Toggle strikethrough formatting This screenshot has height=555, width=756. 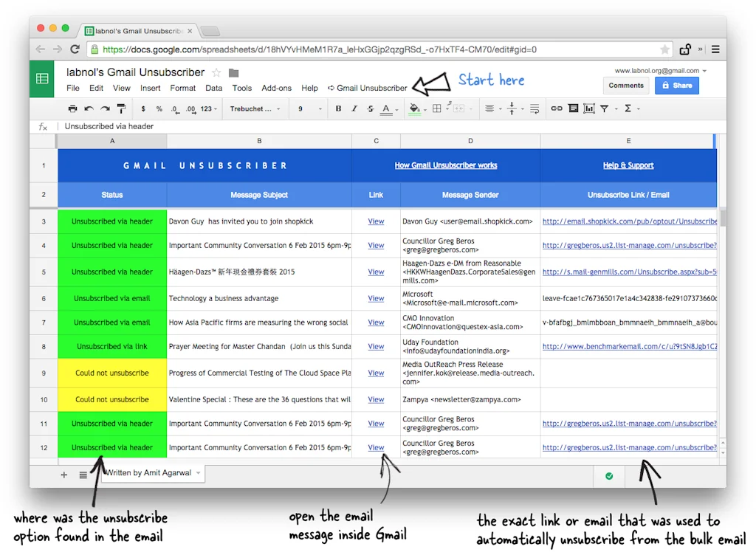(x=369, y=108)
